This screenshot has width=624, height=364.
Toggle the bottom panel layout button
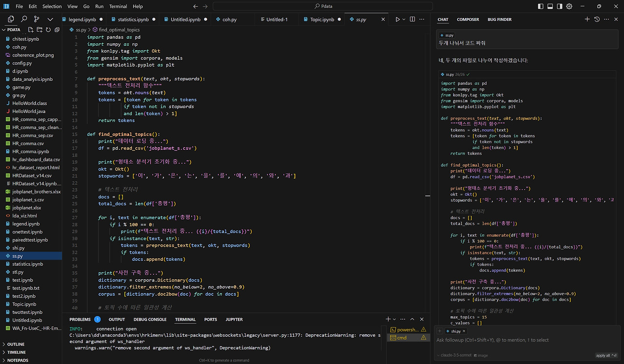[550, 6]
